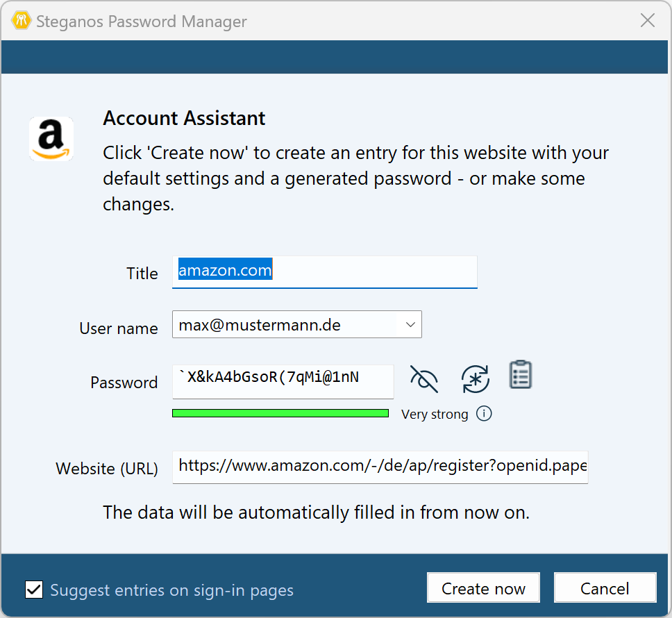Click the Amazon logo thumbnail
Viewport: 672px width, 618px height.
click(x=51, y=139)
